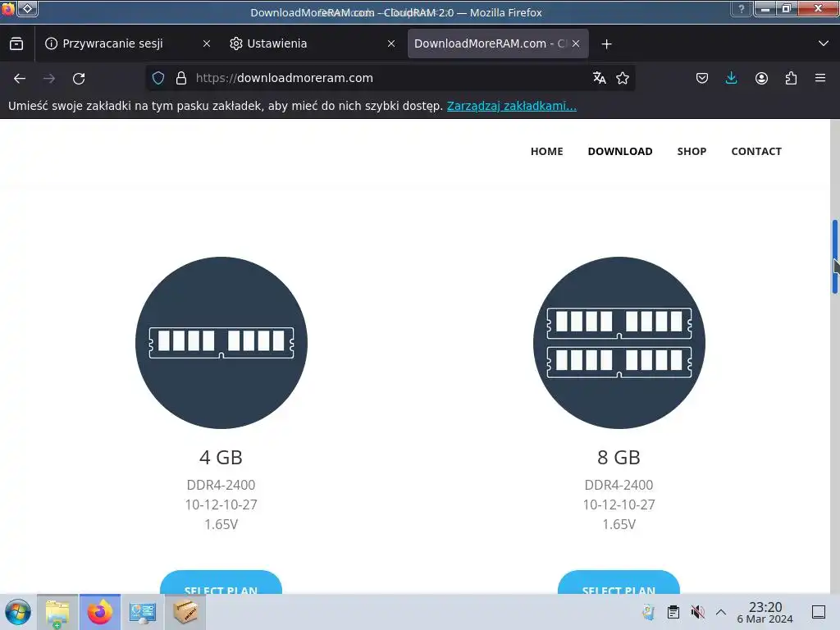
Task: Close the Ustawienia tab
Action: (391, 44)
